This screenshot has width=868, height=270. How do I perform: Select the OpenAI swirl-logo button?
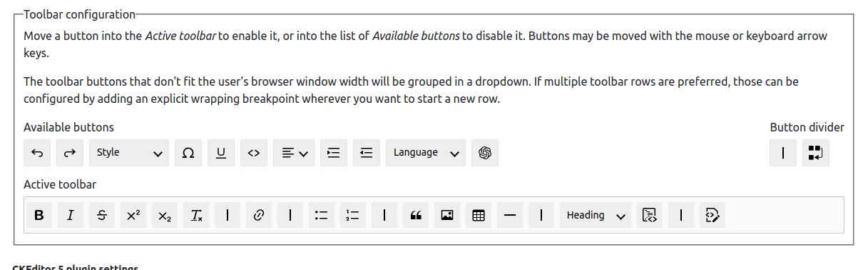(485, 153)
